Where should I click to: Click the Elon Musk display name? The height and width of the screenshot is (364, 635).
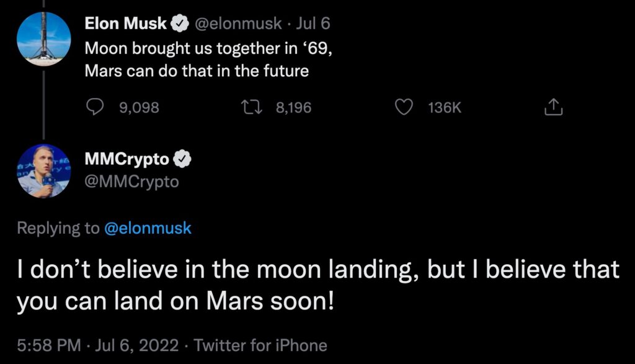pyautogui.click(x=127, y=24)
